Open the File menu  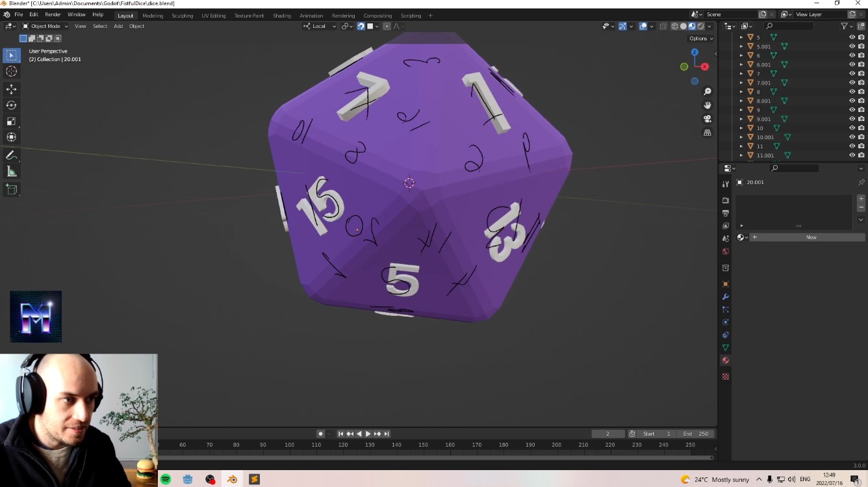tap(18, 14)
